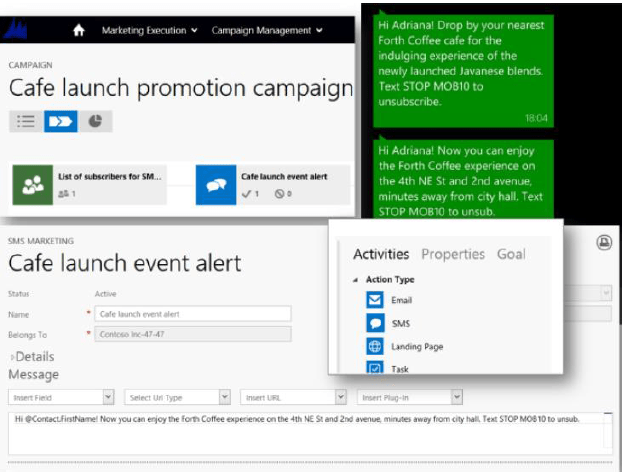Click the green subscribers list icon
Screen dimensions: 623x475
click(x=33, y=185)
